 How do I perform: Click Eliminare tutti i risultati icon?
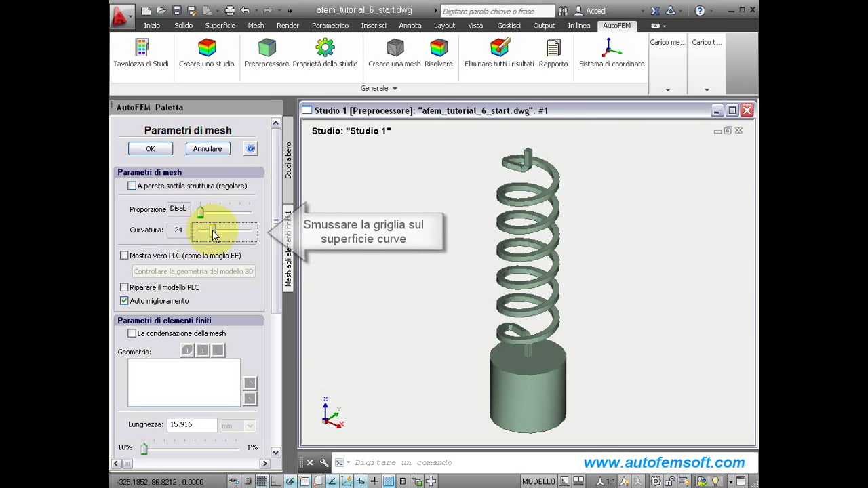(x=499, y=47)
